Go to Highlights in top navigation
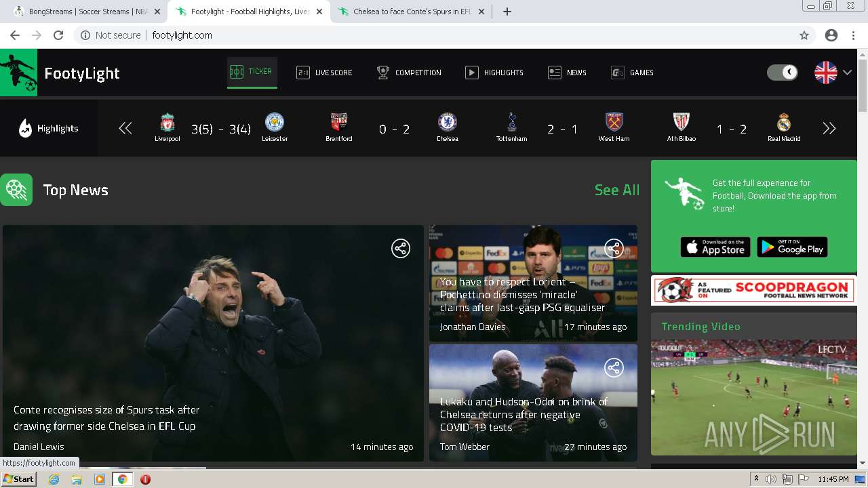868x488 pixels. pyautogui.click(x=494, y=73)
